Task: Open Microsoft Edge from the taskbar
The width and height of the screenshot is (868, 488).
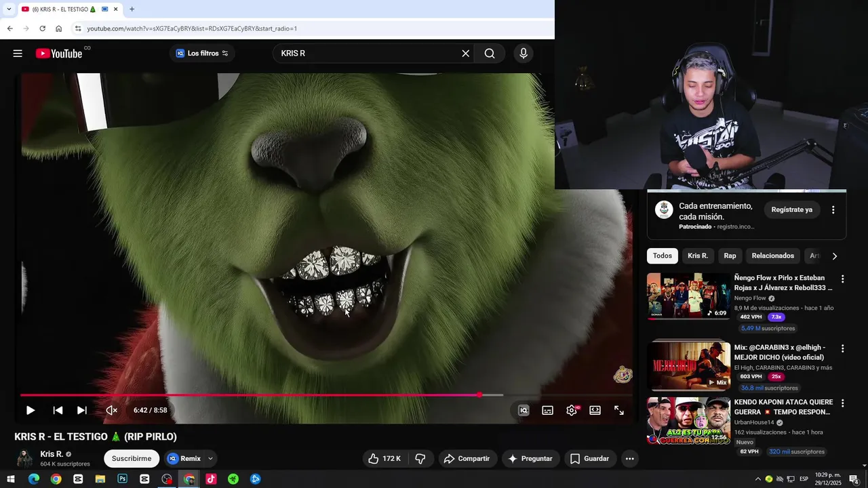Action: (x=33, y=479)
